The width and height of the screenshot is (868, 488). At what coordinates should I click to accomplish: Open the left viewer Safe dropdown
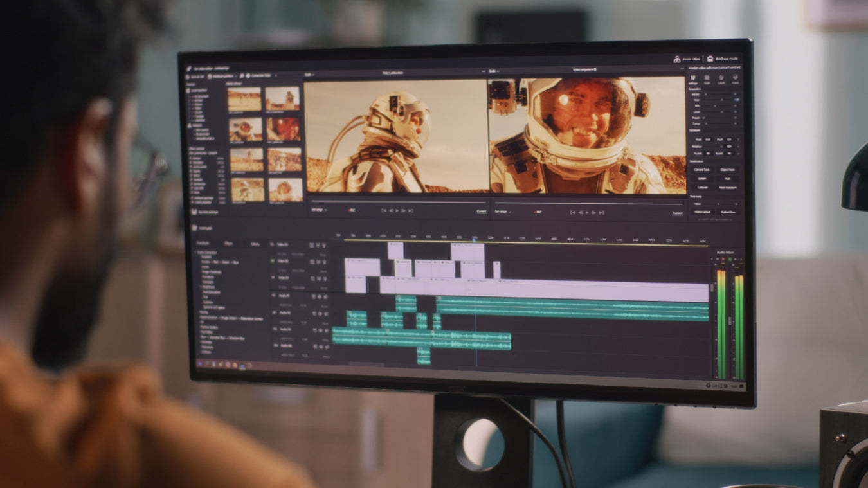309,74
